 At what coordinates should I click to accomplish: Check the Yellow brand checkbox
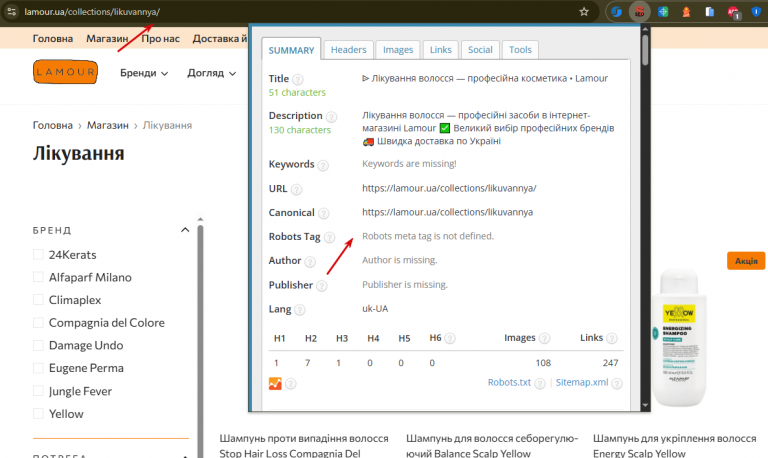[38, 413]
